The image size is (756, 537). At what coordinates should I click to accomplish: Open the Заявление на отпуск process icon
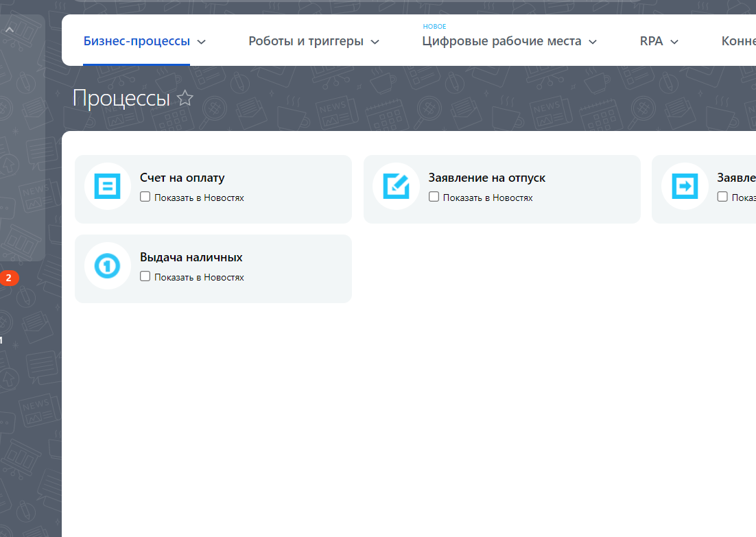[396, 186]
